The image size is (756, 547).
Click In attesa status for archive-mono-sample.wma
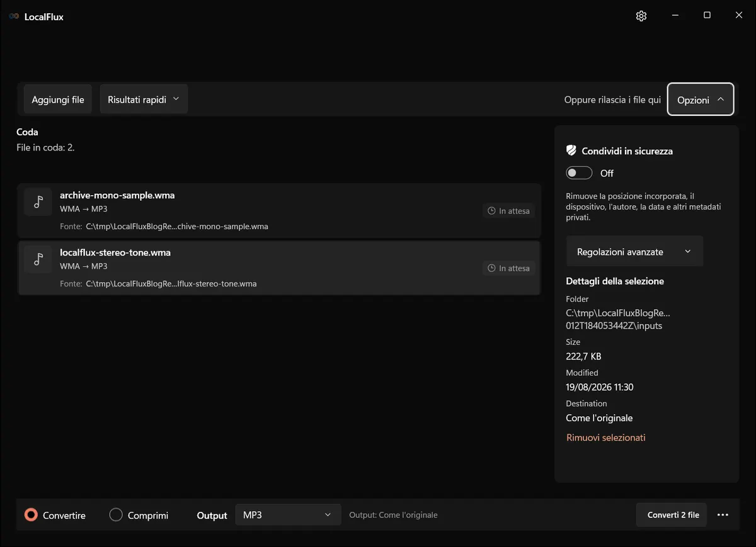(x=509, y=211)
